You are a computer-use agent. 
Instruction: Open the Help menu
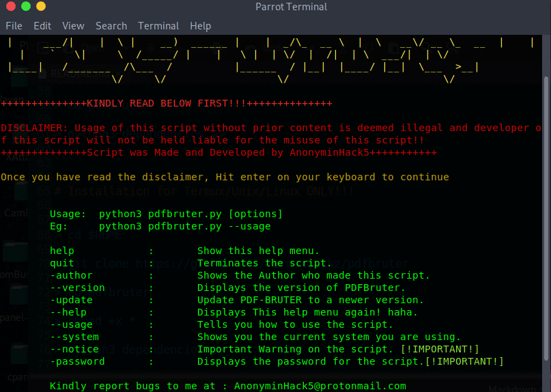[x=200, y=26]
